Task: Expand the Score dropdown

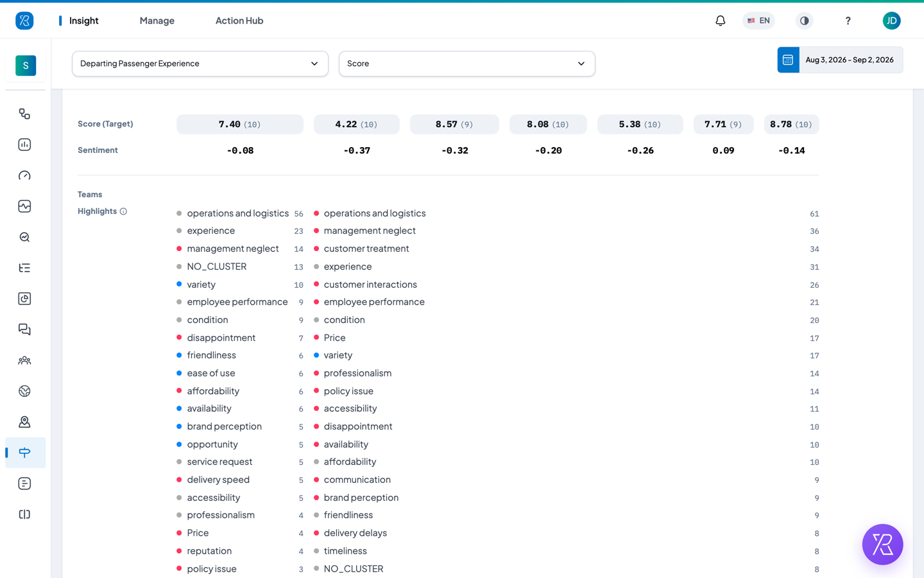Action: point(466,64)
